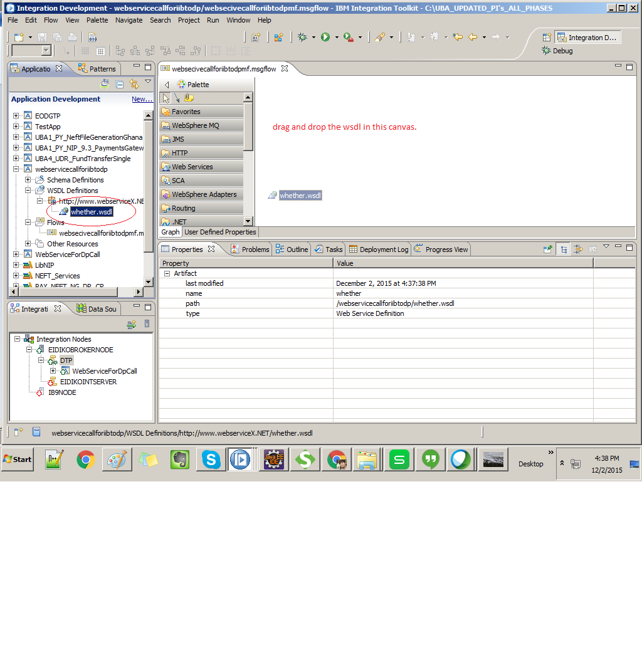Pin the Properties view using the pin icon
Image resolution: width=642 pixels, height=672 pixels.
[x=548, y=248]
